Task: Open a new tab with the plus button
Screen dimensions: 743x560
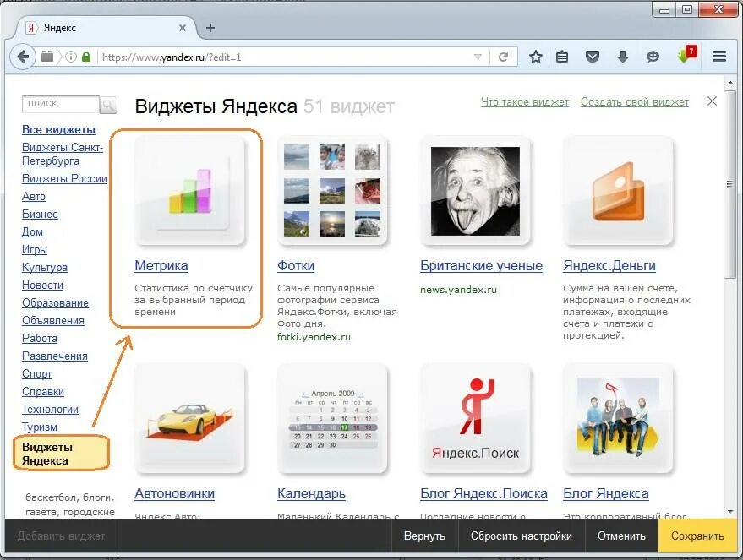Action: 210,28
